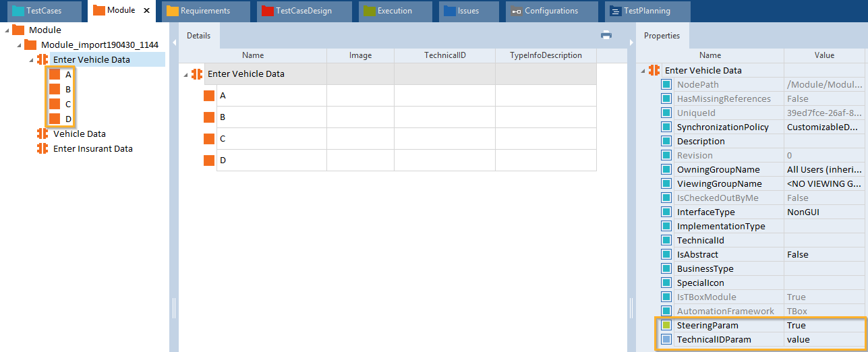
Task: Click the InterfaceType NonGUI value field
Action: [x=824, y=212]
